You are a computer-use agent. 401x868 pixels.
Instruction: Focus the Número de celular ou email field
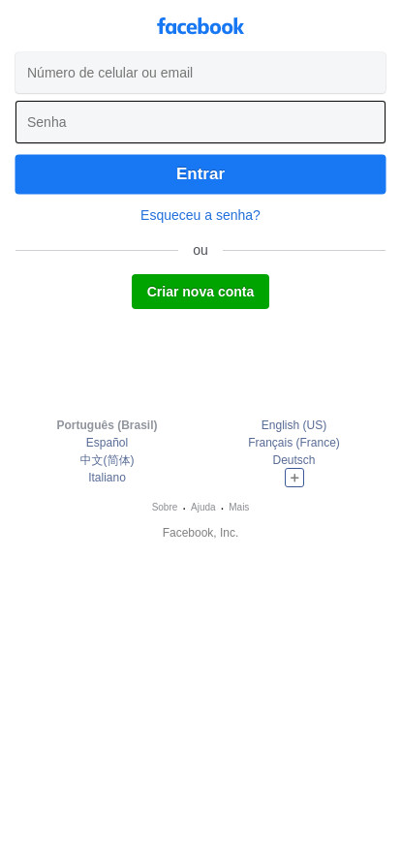tap(200, 73)
